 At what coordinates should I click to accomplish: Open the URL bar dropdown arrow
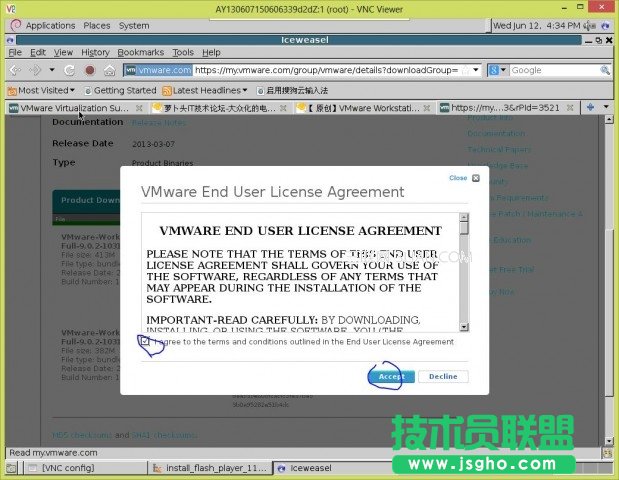point(476,70)
